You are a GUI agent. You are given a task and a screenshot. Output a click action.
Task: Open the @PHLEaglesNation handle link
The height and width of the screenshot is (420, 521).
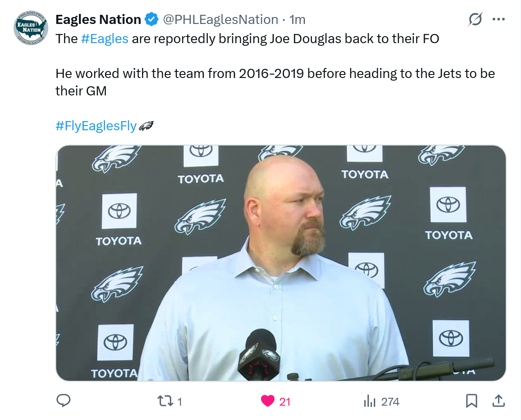(220, 20)
